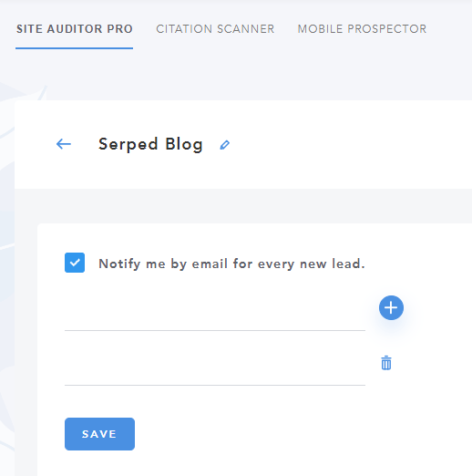Click the blue circular plus button
472x476 pixels.
click(391, 307)
